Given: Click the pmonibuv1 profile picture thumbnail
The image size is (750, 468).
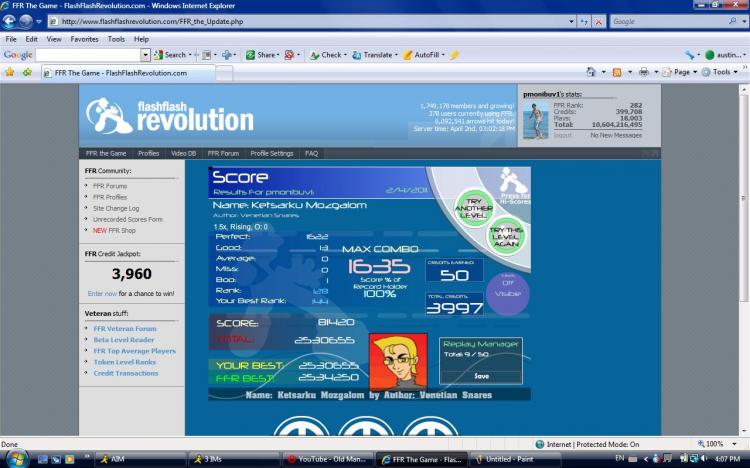Looking at the screenshot, I should click(x=535, y=120).
